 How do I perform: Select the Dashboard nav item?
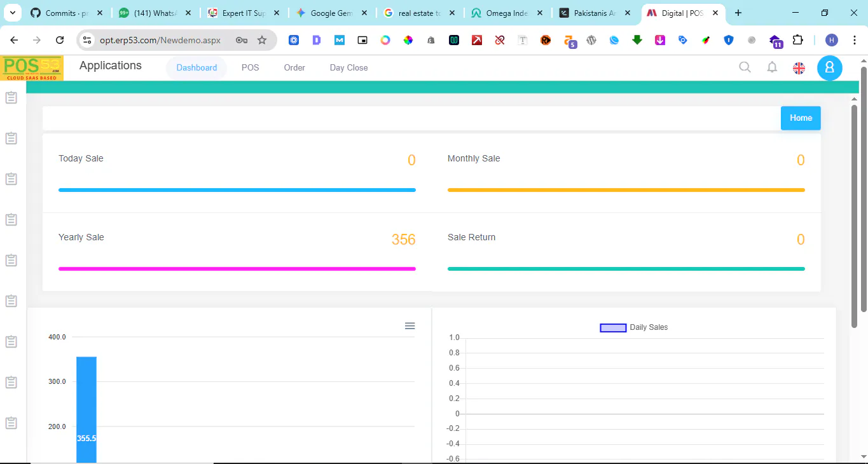196,67
